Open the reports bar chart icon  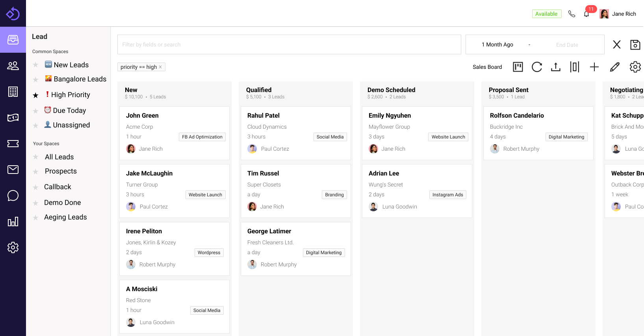tap(13, 222)
